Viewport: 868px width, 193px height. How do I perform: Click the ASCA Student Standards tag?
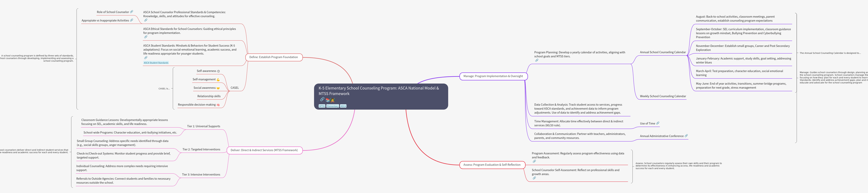point(156,63)
